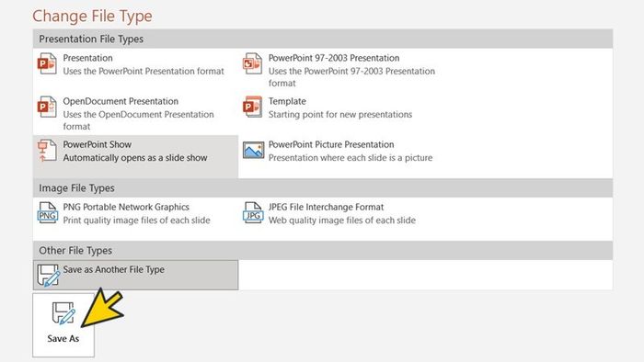Click the Template file icon

(252, 107)
